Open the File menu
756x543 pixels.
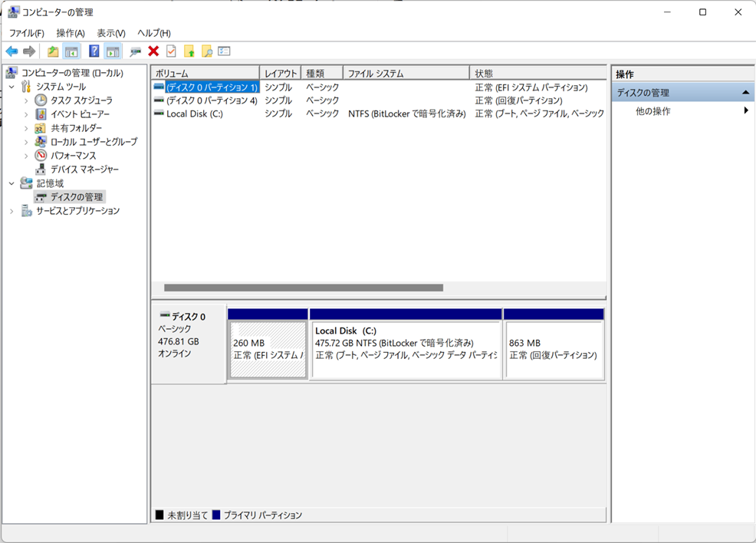(x=25, y=33)
